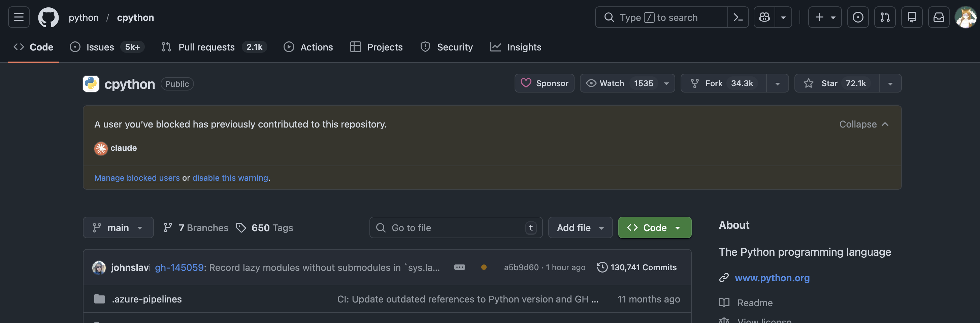
Task: Open commit a5b9d60
Action: pyautogui.click(x=521, y=267)
